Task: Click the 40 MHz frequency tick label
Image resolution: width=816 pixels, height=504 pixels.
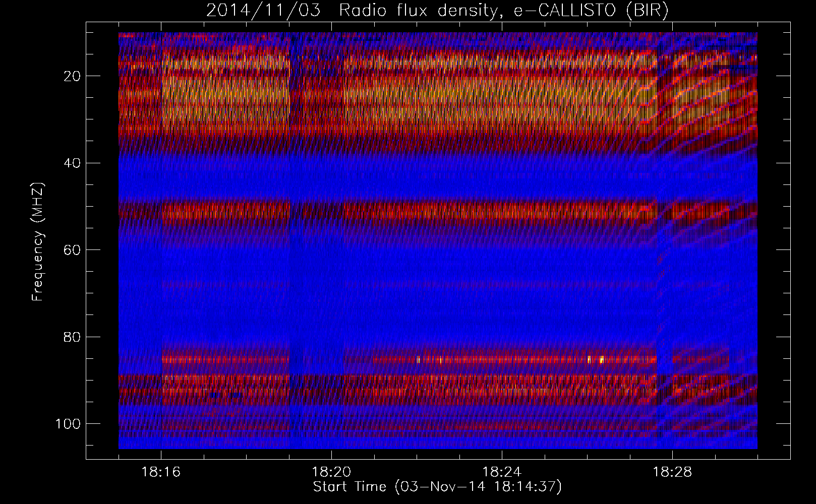Action: pos(72,163)
